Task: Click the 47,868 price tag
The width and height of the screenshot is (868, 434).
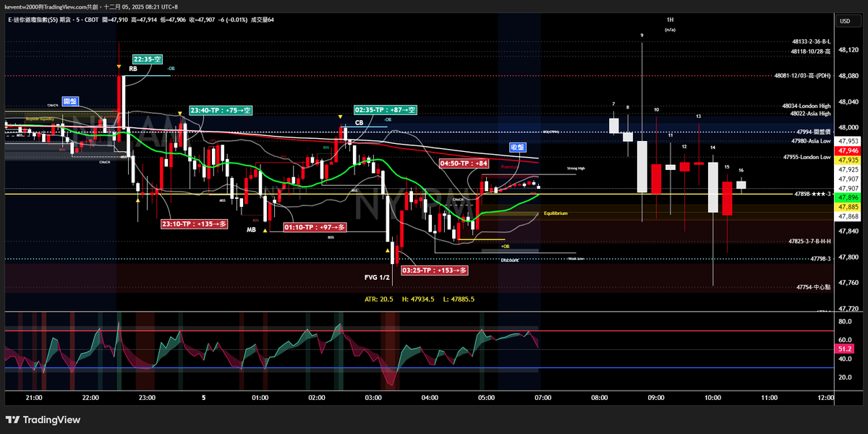Action: (848, 216)
